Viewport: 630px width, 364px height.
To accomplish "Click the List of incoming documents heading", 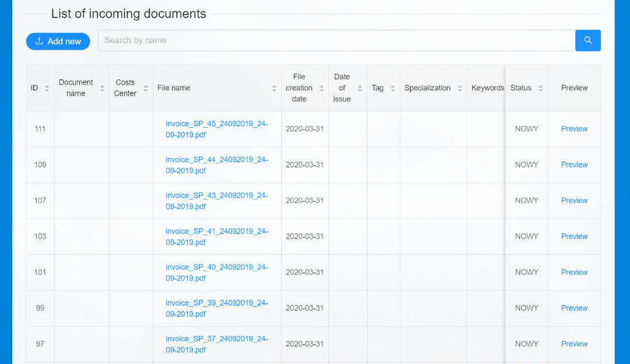I will [128, 13].
